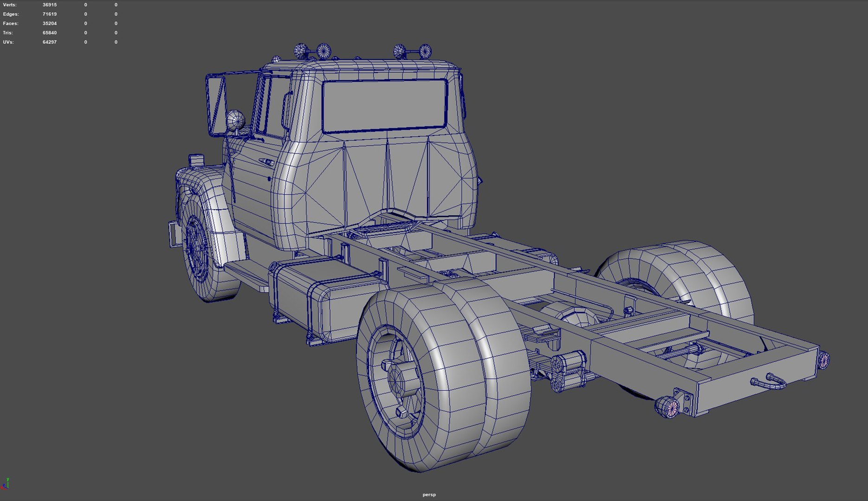Click the 'Verts:' label in the heads-up display
Viewport: 868px width, 501px height.
[10, 5]
